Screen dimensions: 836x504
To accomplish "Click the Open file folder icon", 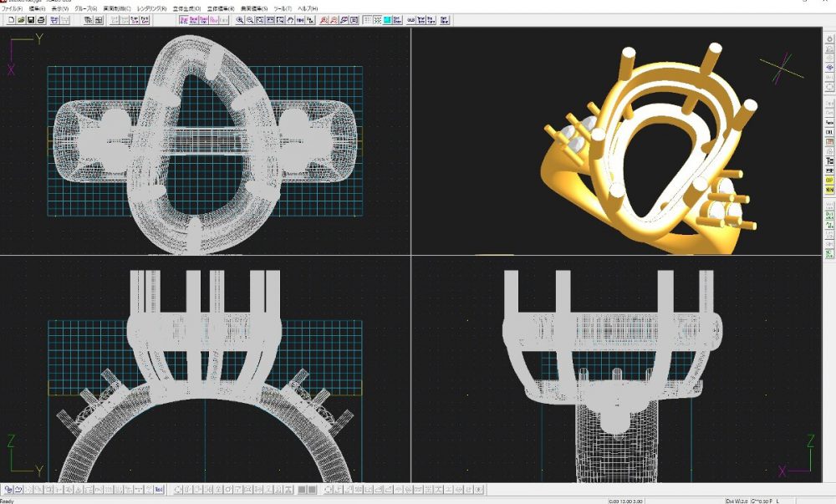I will point(21,20).
